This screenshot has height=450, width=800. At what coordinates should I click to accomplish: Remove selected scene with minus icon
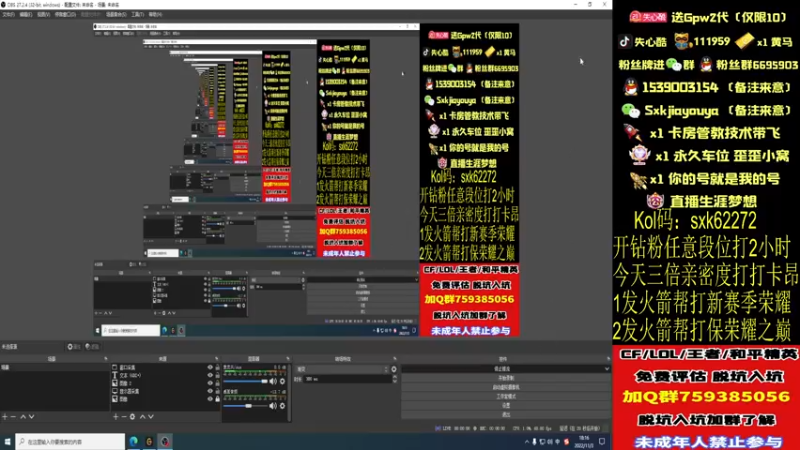pyautogui.click(x=13, y=417)
